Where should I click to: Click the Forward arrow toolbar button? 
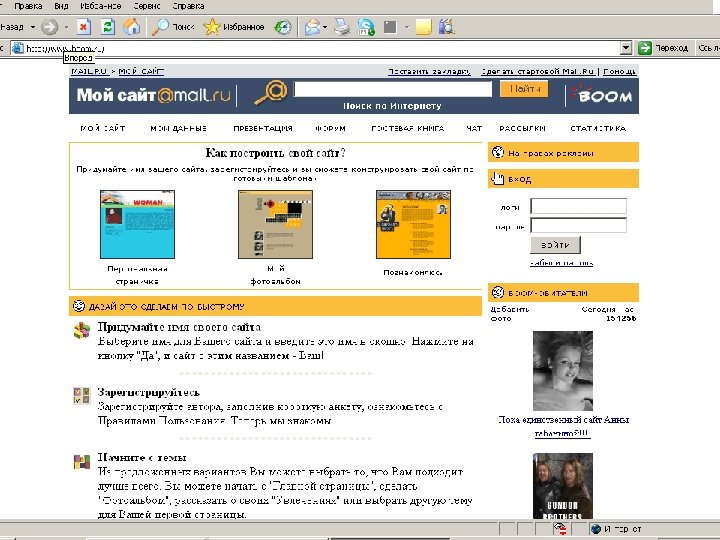coord(49,27)
